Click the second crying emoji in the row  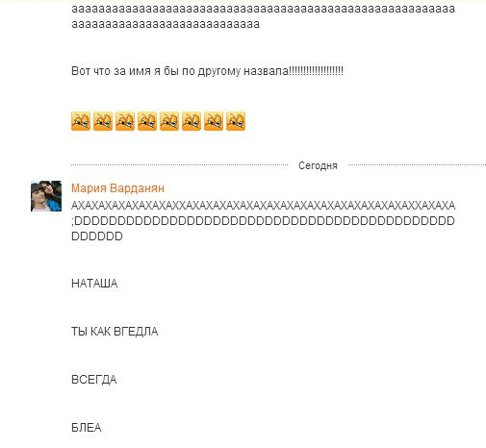tap(103, 121)
